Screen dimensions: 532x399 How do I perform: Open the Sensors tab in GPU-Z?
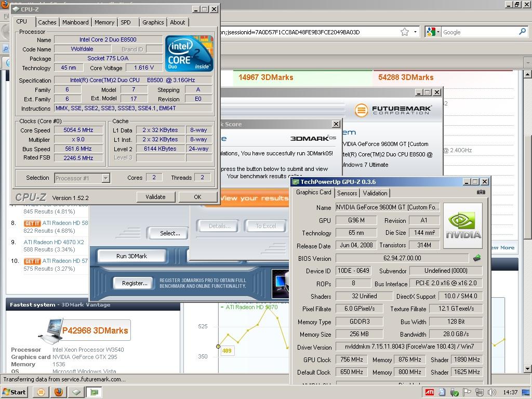coord(347,193)
